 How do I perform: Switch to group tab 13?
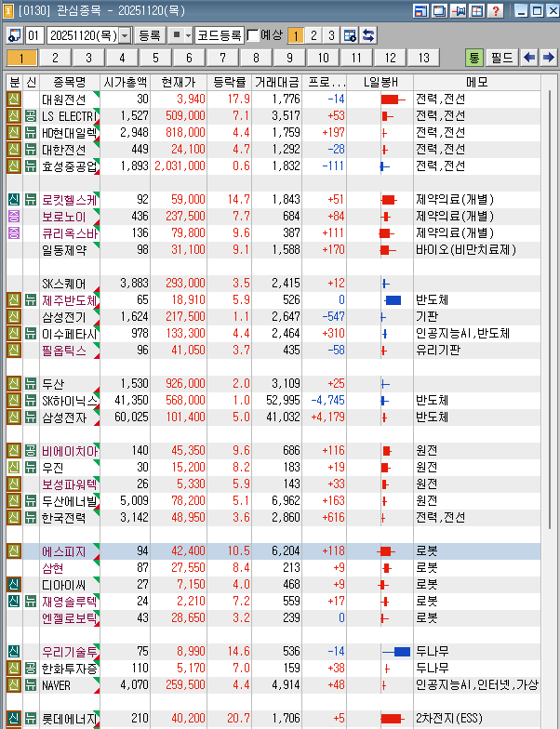[x=424, y=58]
